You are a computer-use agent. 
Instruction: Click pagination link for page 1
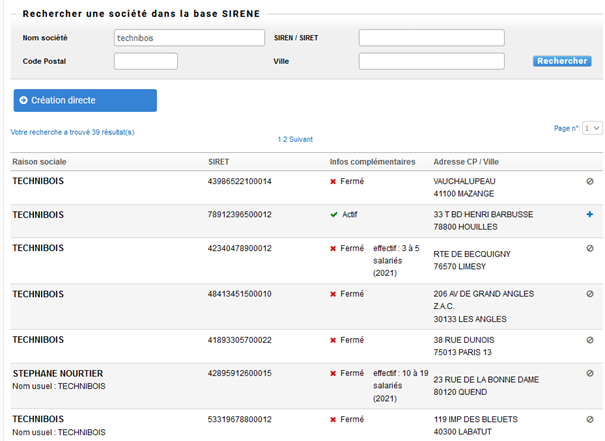[x=279, y=139]
